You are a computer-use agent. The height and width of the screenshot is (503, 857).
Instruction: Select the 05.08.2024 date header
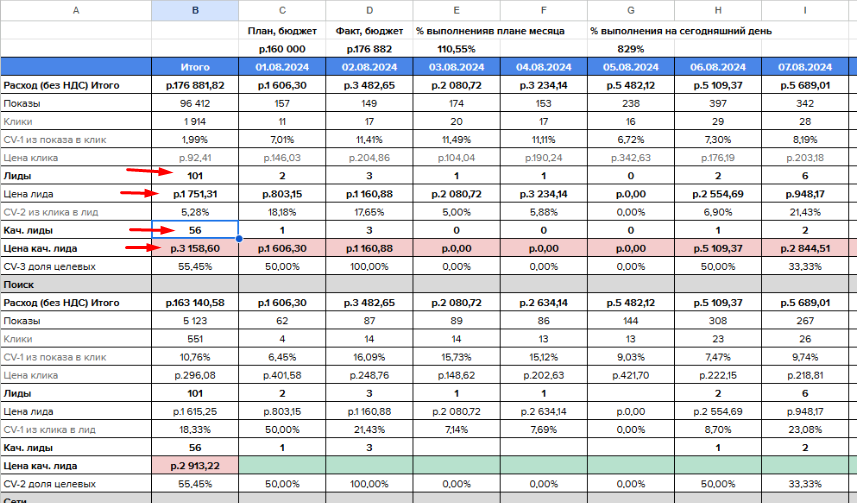(631, 67)
